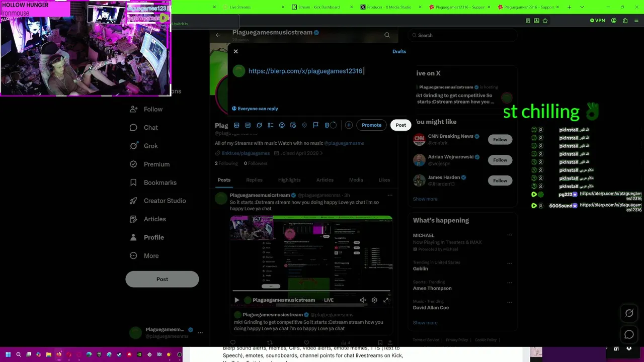644x362 pixels.
Task: Click Show more under You might like
Action: [425, 199]
